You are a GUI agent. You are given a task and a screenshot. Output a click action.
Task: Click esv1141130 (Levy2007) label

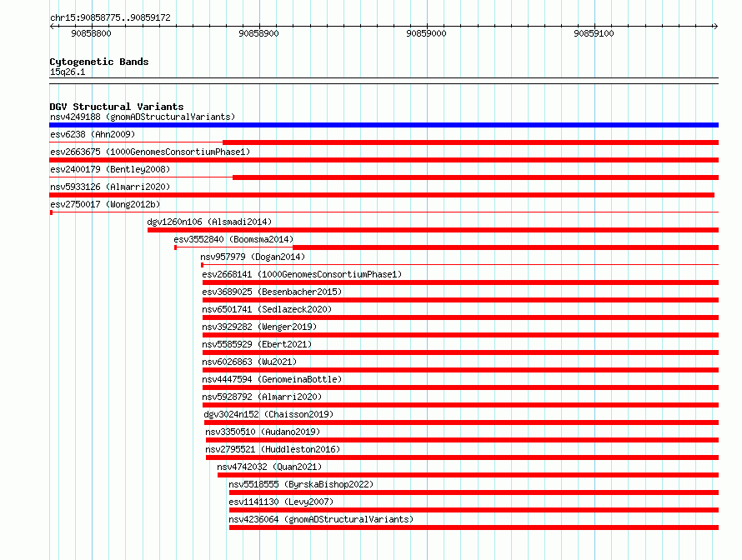tap(281, 502)
